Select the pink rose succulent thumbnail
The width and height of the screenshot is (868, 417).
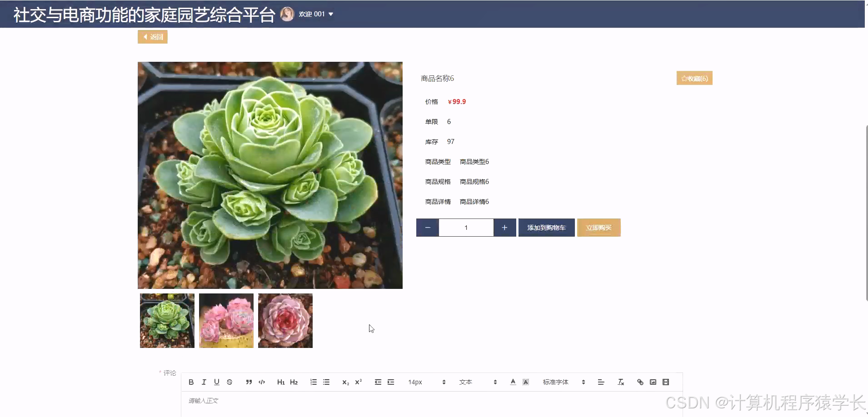coord(285,321)
